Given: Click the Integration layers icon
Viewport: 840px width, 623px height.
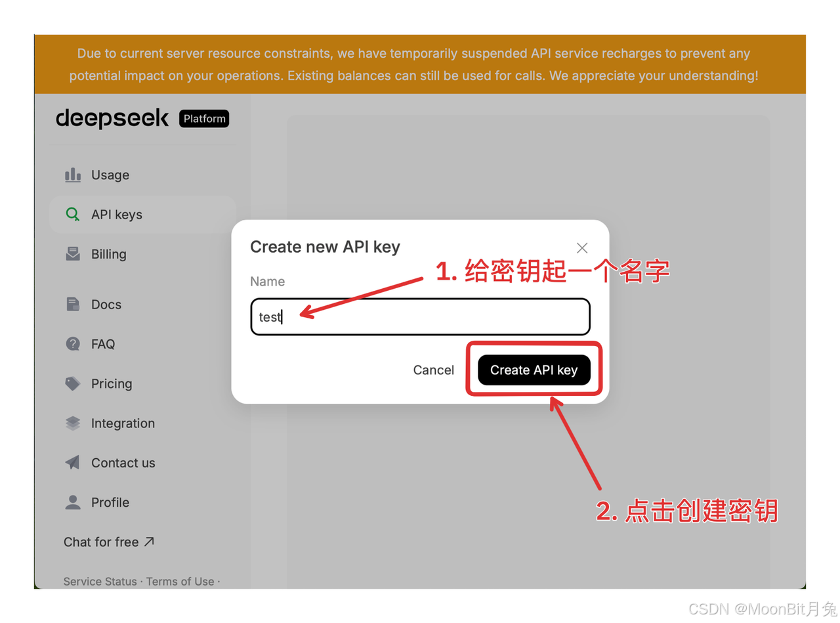Looking at the screenshot, I should pyautogui.click(x=73, y=423).
